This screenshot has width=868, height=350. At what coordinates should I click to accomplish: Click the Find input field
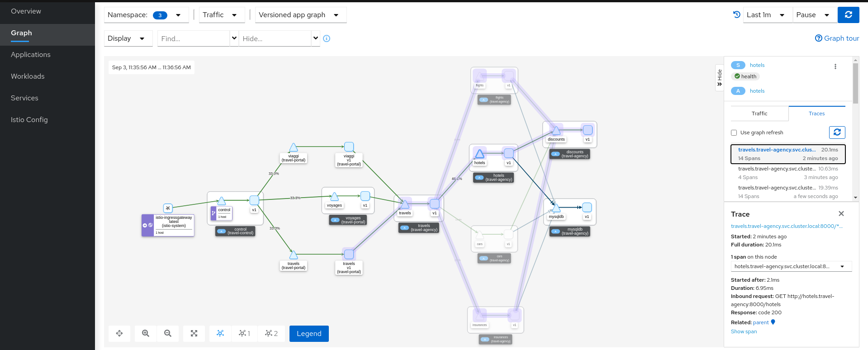coord(194,39)
